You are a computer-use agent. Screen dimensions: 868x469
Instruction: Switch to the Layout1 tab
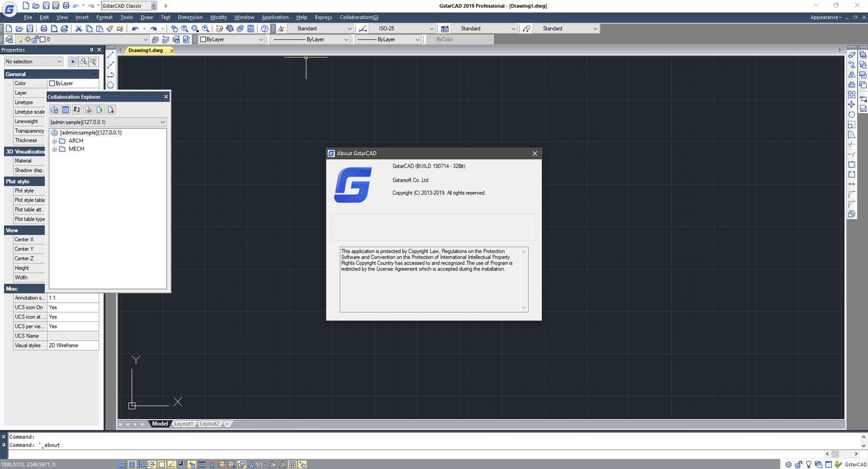[183, 423]
